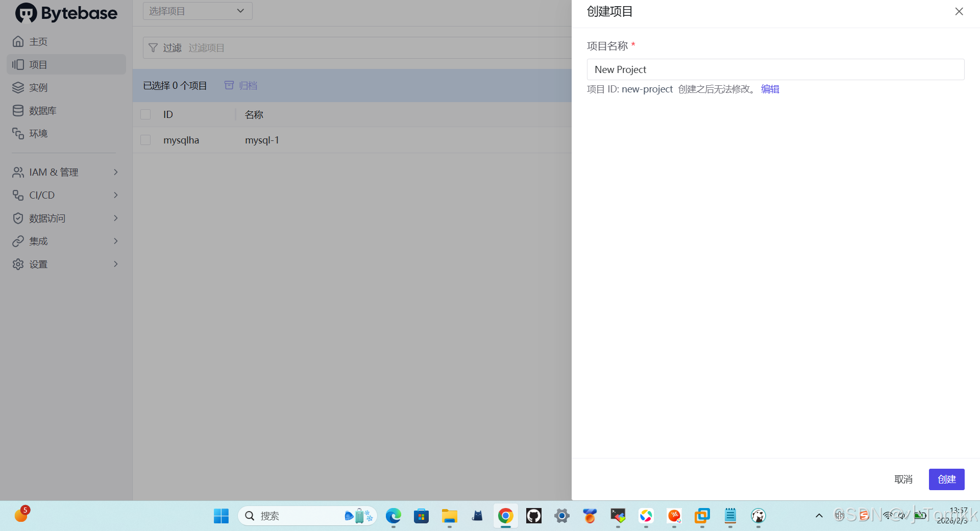Click the 编辑 link for project ID
Viewport: 980px width, 531px height.
tap(770, 89)
